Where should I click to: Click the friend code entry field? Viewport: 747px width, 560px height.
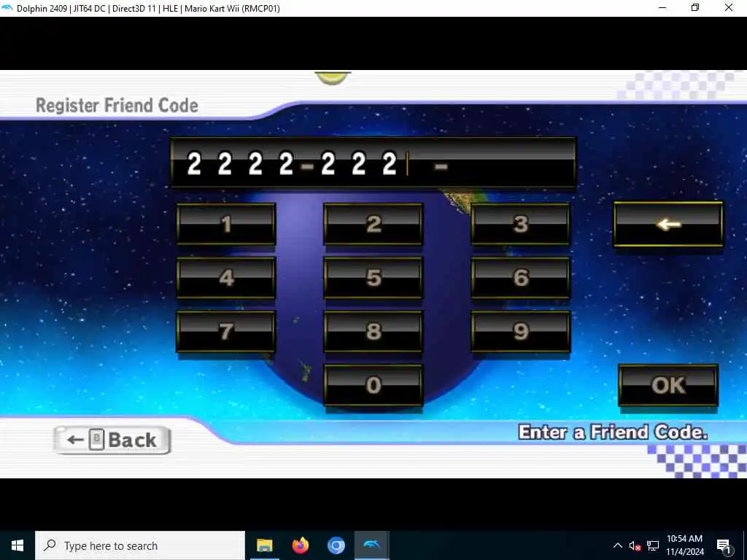point(373,163)
